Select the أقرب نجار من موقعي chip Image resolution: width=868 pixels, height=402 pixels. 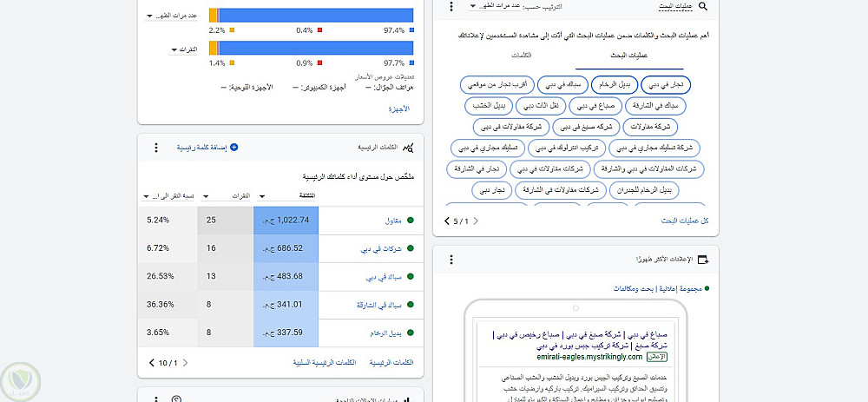[x=497, y=85]
